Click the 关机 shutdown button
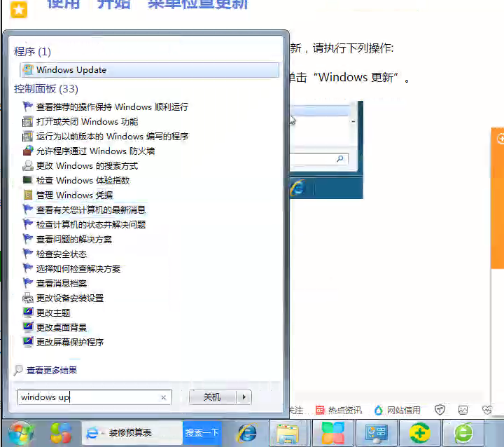The height and width of the screenshot is (447, 504). (x=213, y=397)
